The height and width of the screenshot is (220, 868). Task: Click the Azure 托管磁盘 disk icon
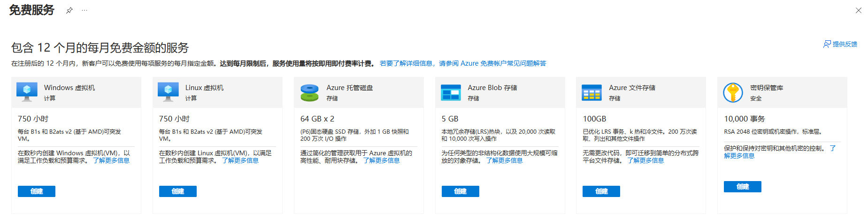click(x=309, y=92)
